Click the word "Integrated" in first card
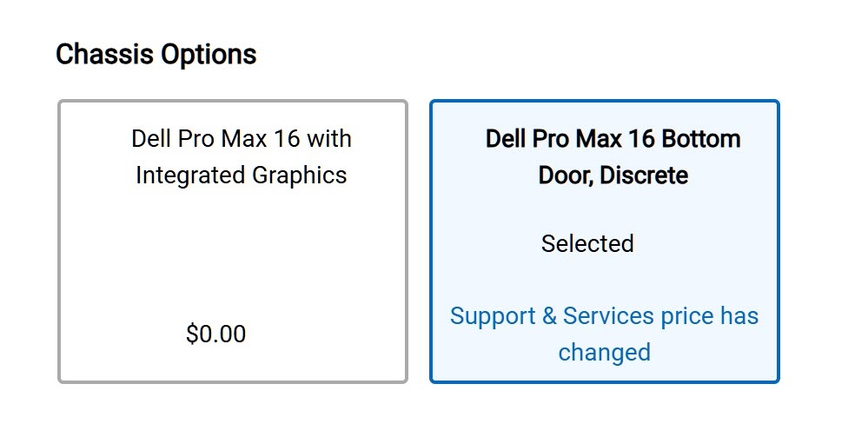Image resolution: width=868 pixels, height=437 pixels. pyautogui.click(x=190, y=175)
